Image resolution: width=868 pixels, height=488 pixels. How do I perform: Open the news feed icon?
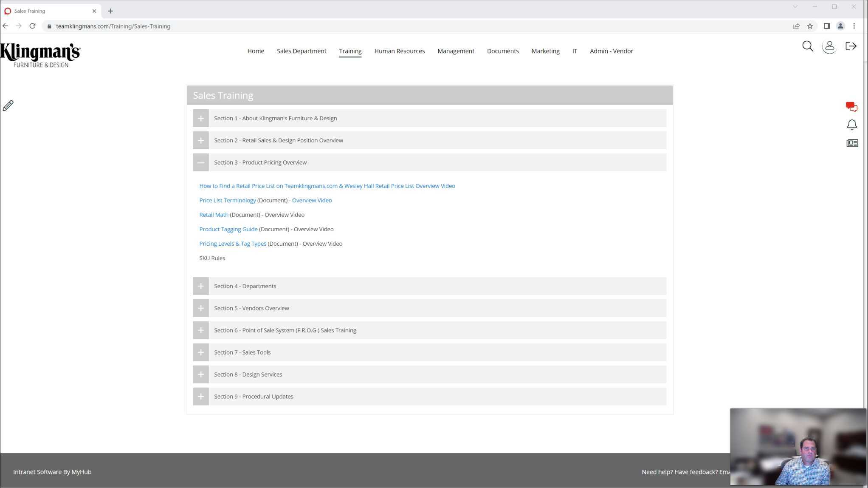852,143
